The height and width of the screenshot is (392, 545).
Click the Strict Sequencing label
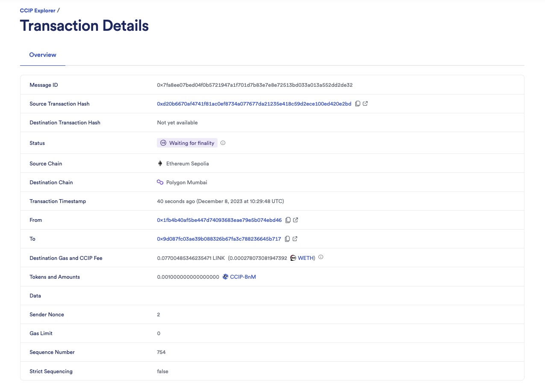coord(51,371)
